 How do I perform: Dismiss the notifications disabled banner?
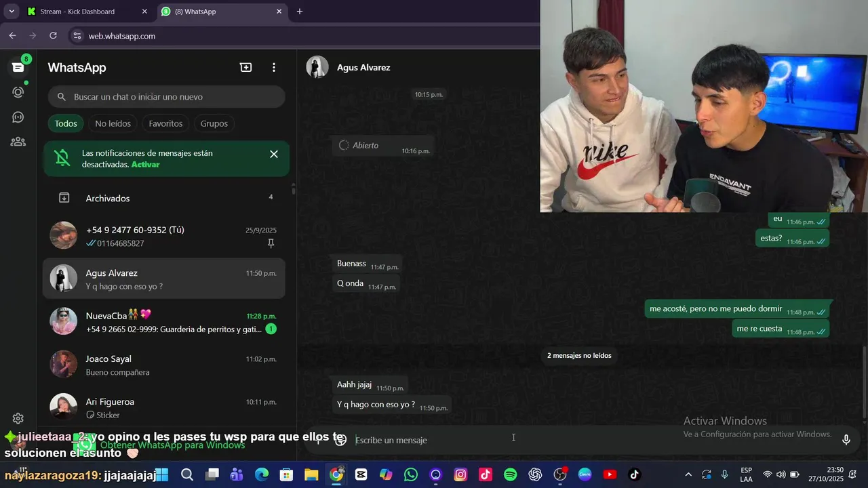[x=274, y=154]
